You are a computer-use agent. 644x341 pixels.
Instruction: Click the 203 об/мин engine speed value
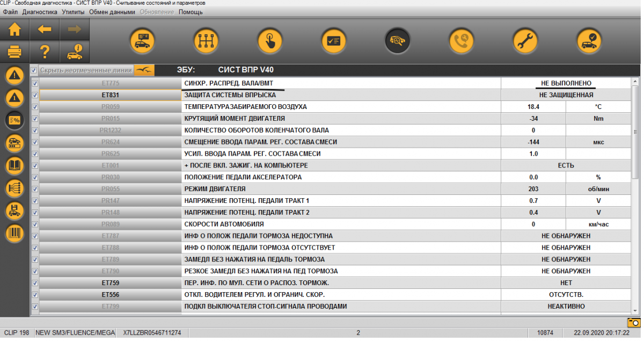click(x=533, y=189)
